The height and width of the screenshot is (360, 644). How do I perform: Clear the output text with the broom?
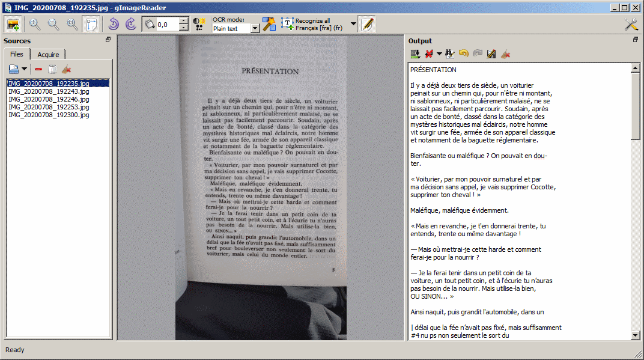pyautogui.click(x=505, y=54)
